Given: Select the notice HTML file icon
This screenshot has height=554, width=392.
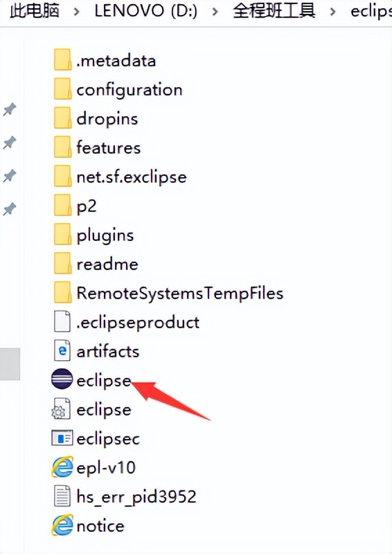Looking at the screenshot, I should click(x=62, y=526).
